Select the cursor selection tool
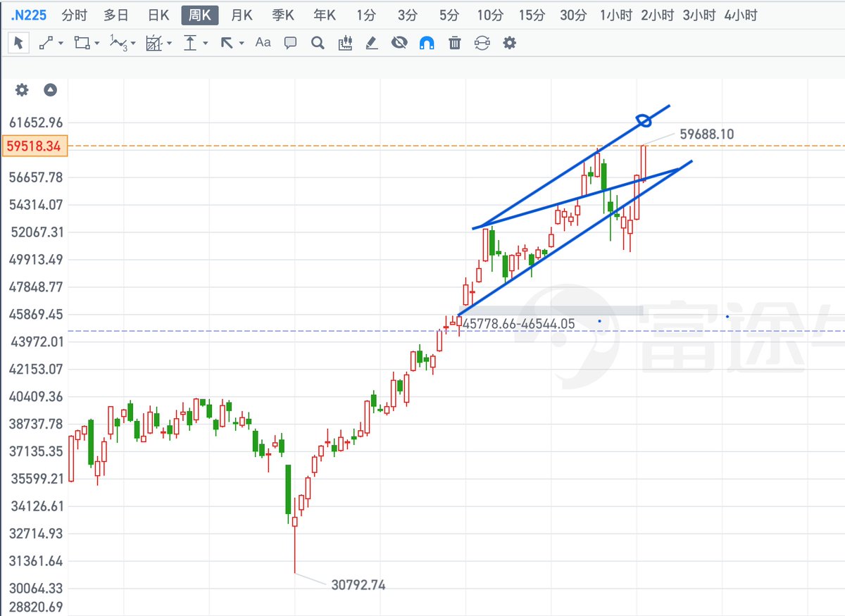 click(19, 43)
